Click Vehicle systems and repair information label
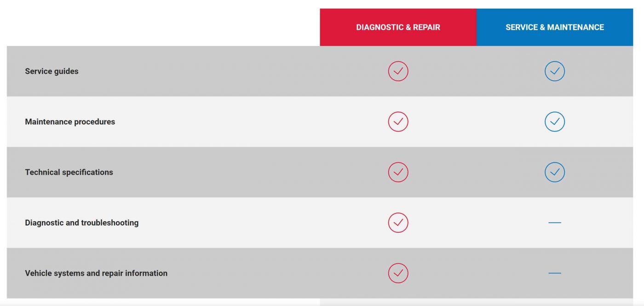The width and height of the screenshot is (644, 306). (96, 273)
